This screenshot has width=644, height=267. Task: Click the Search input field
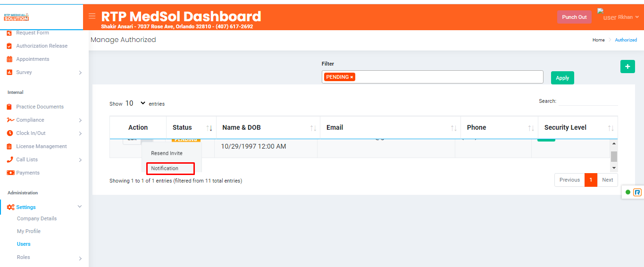[588, 101]
